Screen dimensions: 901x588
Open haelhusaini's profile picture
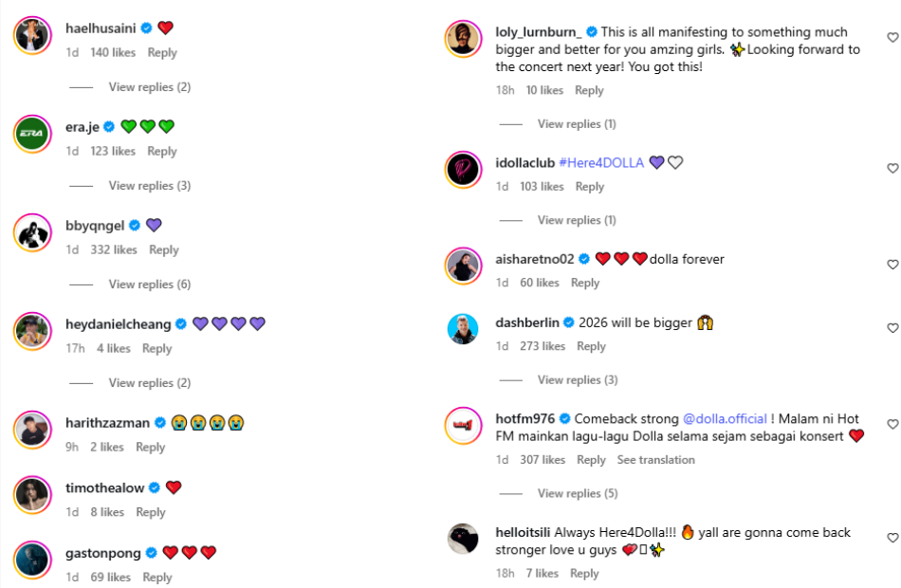32,35
